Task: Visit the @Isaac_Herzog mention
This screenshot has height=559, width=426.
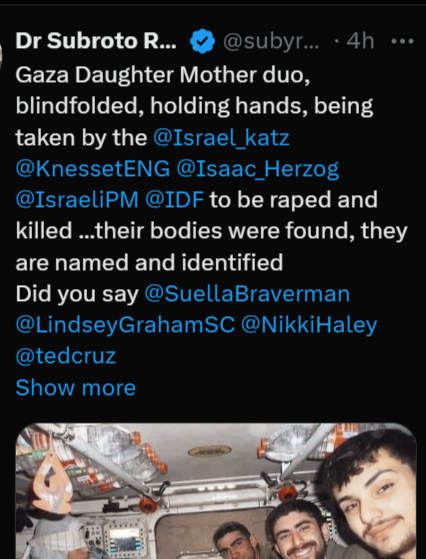Action: [257, 169]
